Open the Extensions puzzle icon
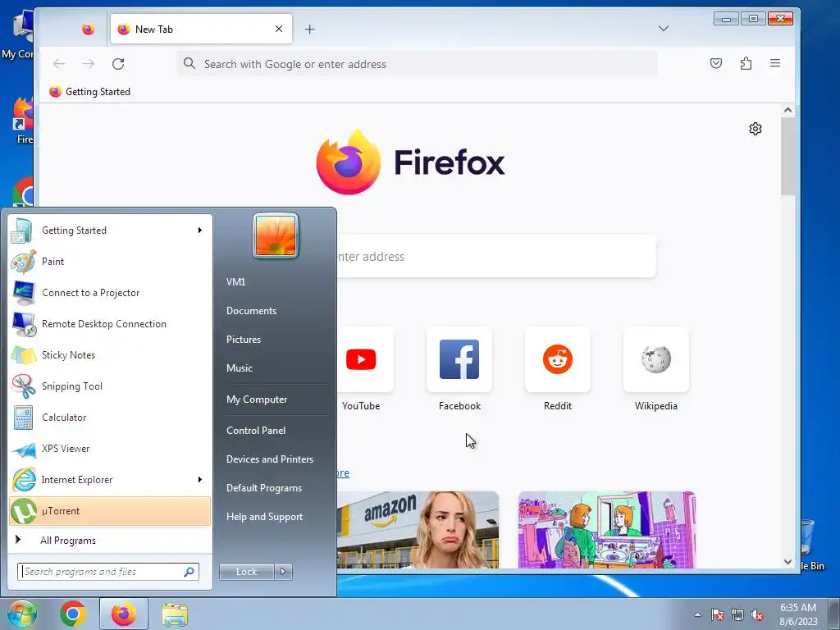840x630 pixels. (746, 64)
